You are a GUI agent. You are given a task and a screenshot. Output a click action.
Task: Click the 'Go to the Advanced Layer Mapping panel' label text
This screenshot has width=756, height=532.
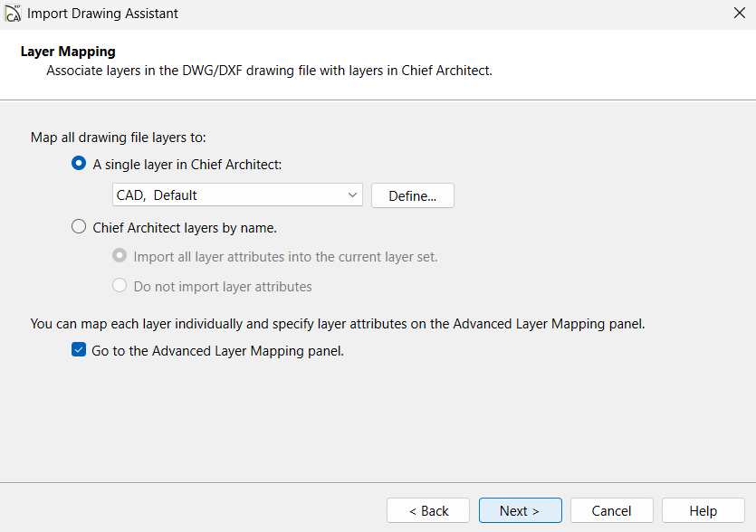click(217, 351)
